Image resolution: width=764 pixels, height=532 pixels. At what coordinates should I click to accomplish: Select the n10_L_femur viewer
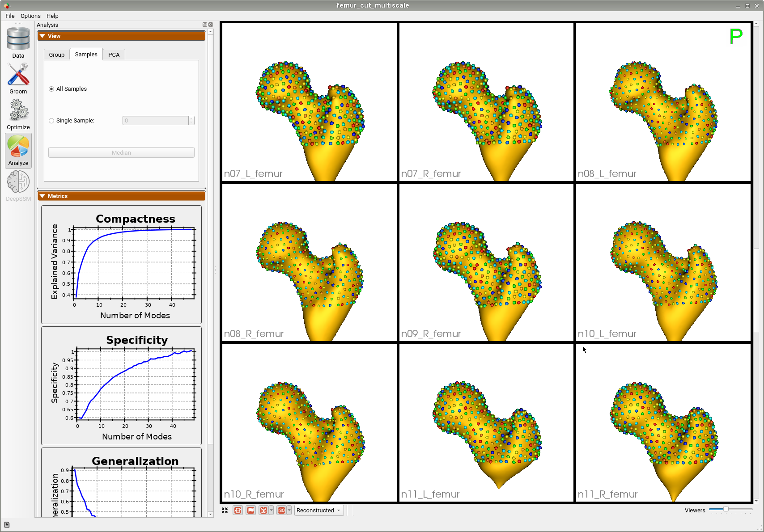pos(663,262)
